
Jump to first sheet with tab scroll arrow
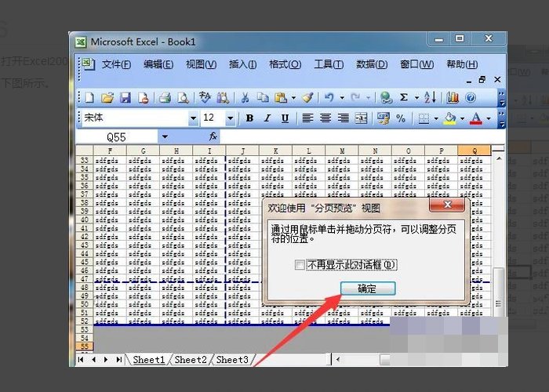coord(81,359)
